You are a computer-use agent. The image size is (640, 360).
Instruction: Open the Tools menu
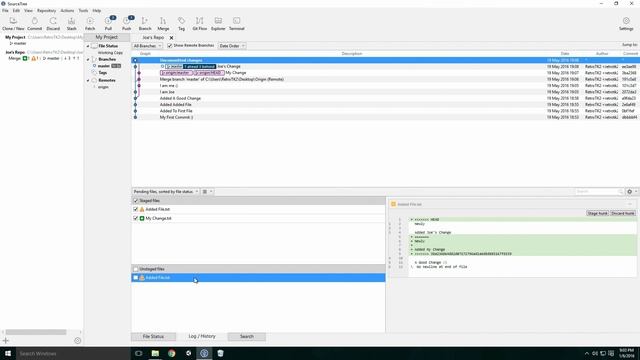(x=83, y=11)
